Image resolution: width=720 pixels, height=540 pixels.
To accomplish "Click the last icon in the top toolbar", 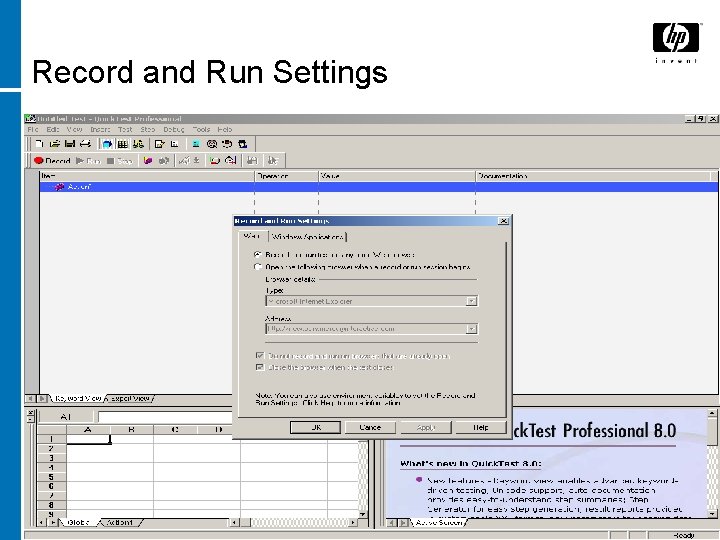I will 242,144.
